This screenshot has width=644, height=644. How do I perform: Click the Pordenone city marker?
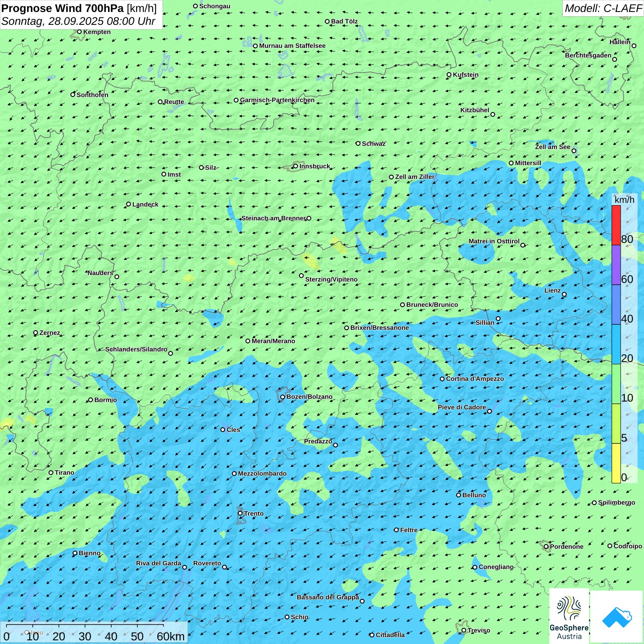pyautogui.click(x=546, y=546)
